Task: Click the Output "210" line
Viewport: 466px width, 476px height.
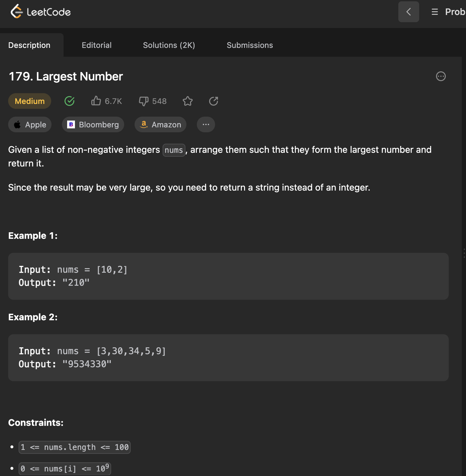Action: point(54,282)
